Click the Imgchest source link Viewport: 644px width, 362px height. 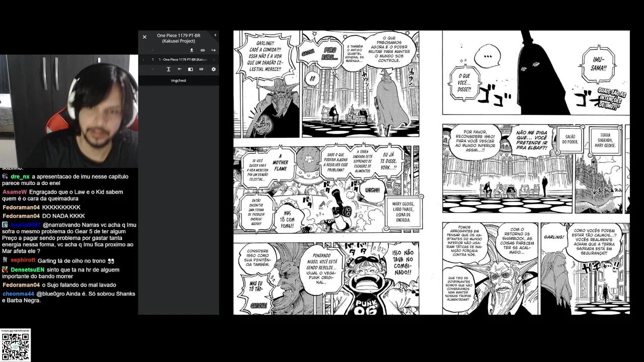click(179, 80)
